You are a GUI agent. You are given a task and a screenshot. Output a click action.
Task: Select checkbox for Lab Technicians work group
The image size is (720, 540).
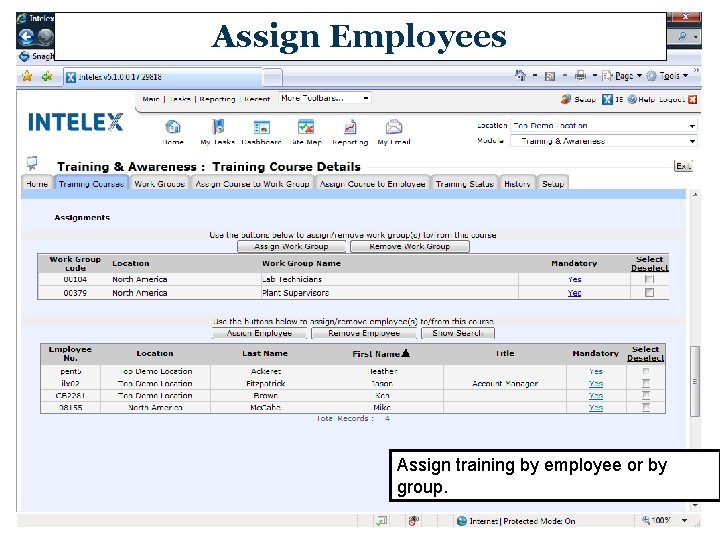(x=649, y=279)
